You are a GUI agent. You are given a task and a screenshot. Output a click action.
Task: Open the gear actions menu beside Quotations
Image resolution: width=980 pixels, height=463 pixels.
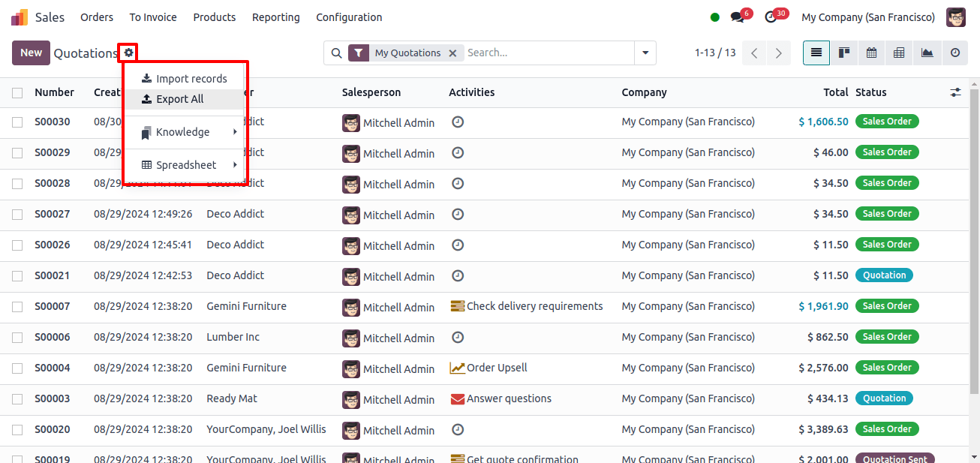pos(129,53)
